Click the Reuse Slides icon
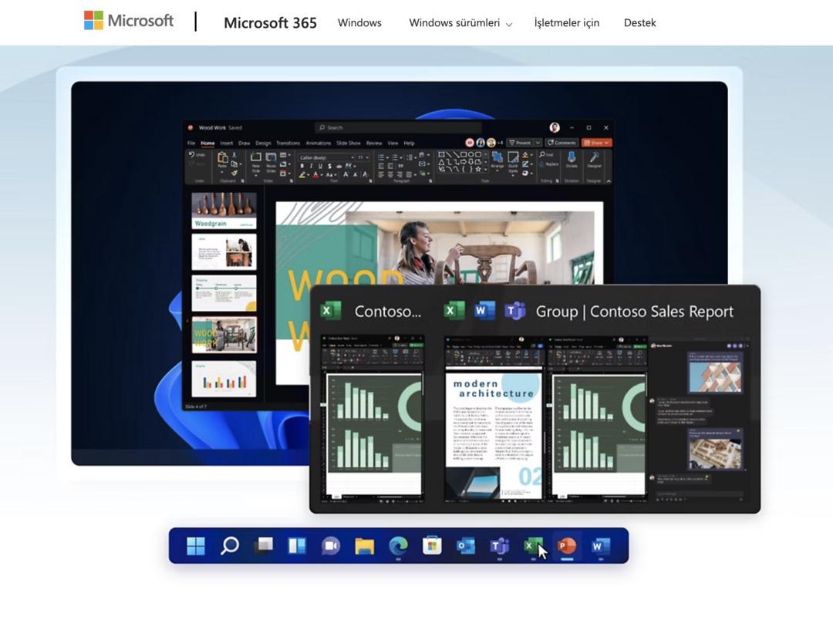Viewport: 833px width, 644px height. pyautogui.click(x=271, y=157)
